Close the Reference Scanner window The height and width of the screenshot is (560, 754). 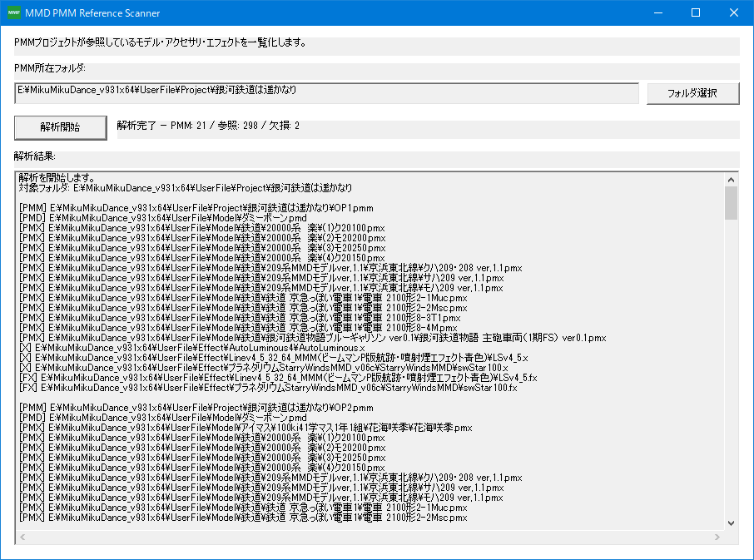click(x=734, y=13)
